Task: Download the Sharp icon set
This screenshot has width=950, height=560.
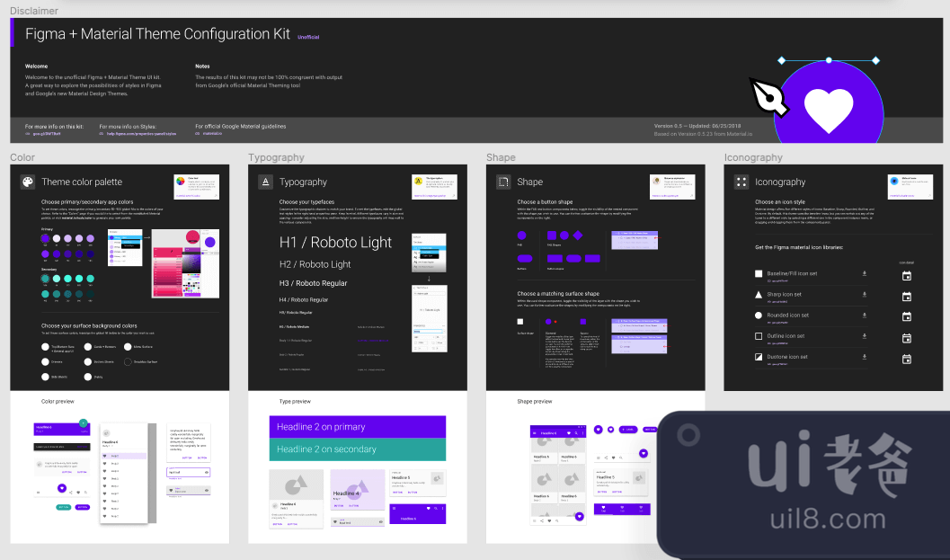Action: point(864,294)
